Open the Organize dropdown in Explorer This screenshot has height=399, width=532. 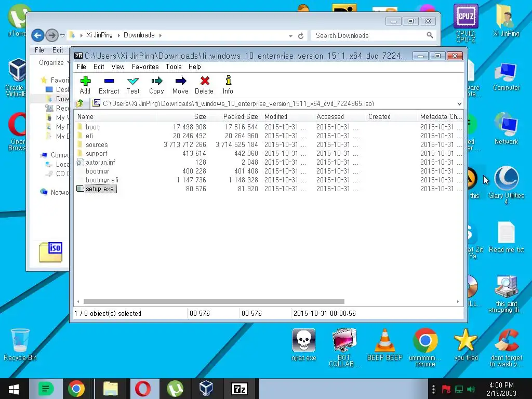click(x=54, y=62)
